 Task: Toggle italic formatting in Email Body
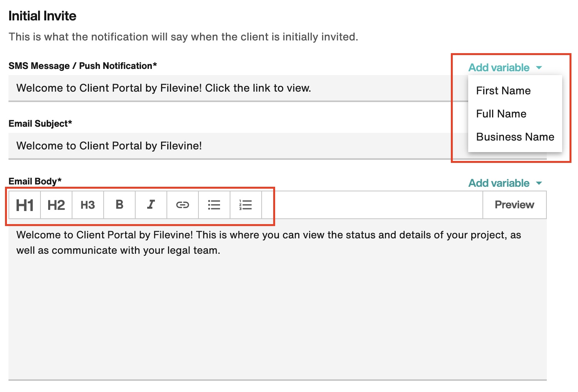151,205
